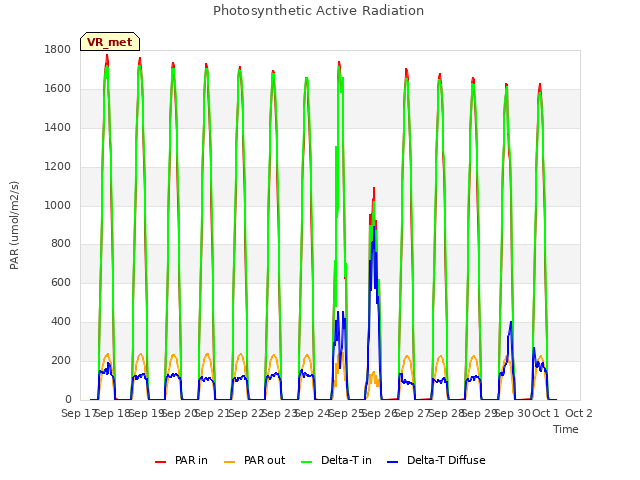640x480 pixels.
Task: Click the Oct 1 x-axis date
Action: click(x=546, y=413)
